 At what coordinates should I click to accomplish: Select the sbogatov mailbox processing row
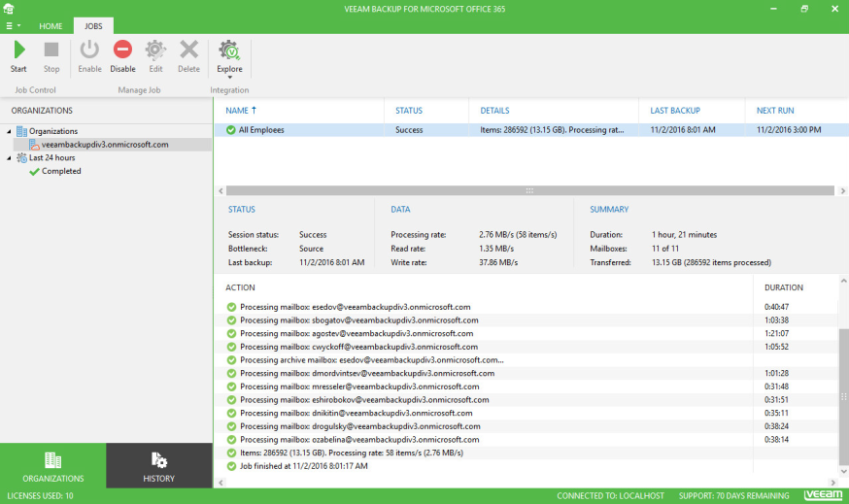pyautogui.click(x=526, y=319)
